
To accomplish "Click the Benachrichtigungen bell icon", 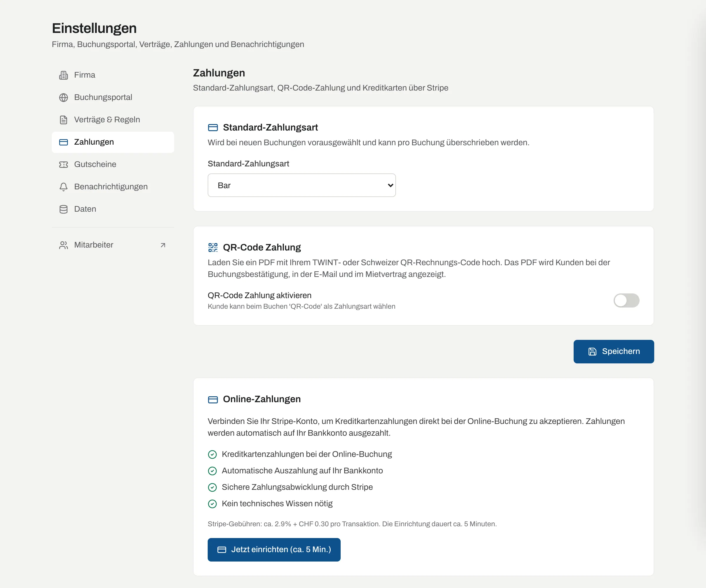I will [64, 187].
